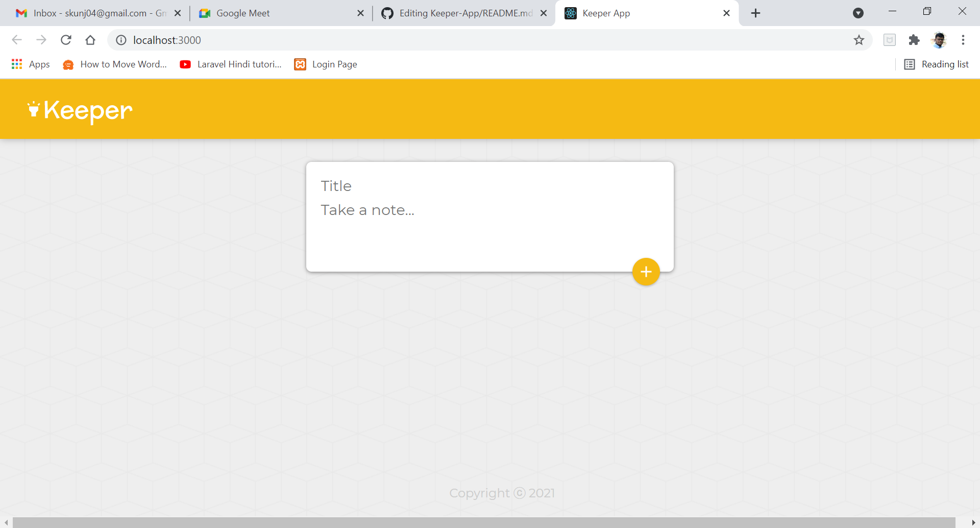
Task: Close the Keeper App tab
Action: [x=726, y=13]
